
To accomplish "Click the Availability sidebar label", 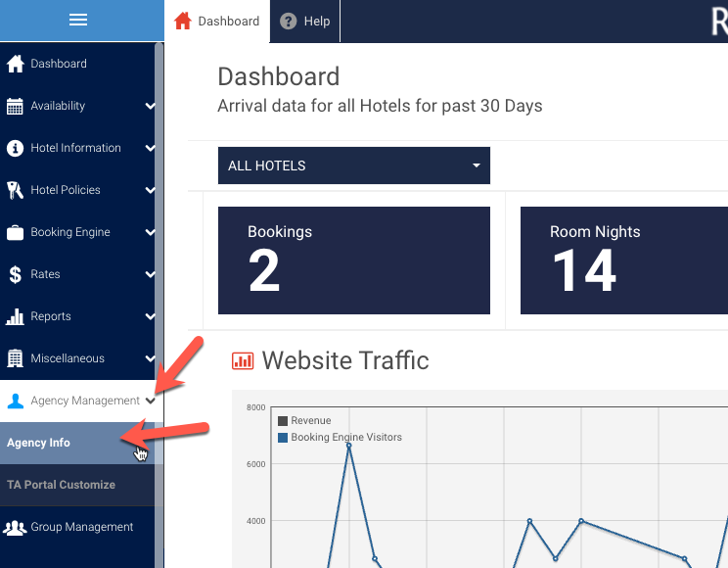I will pyautogui.click(x=58, y=106).
